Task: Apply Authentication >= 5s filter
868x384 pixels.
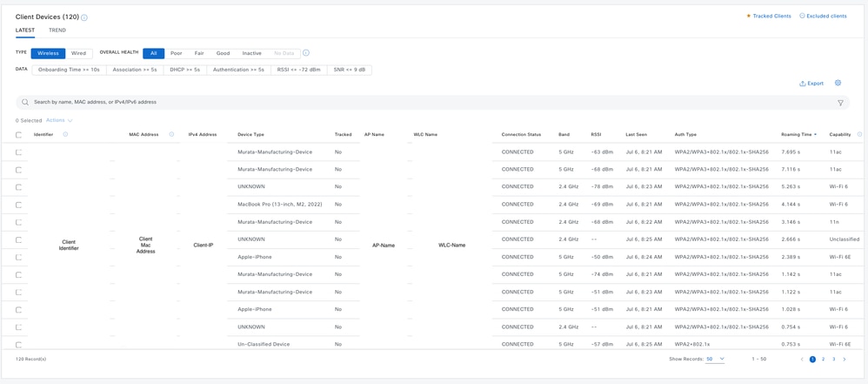Action: click(x=238, y=70)
